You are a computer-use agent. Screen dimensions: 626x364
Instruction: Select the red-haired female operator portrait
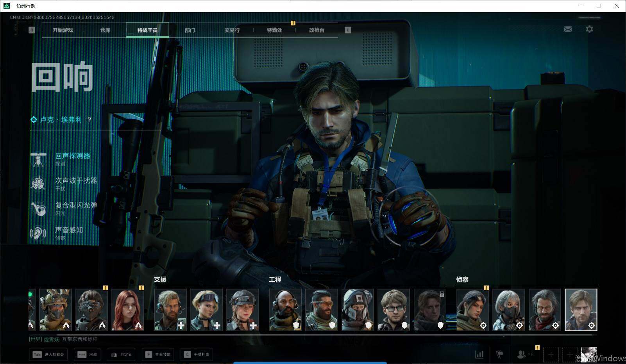click(128, 310)
